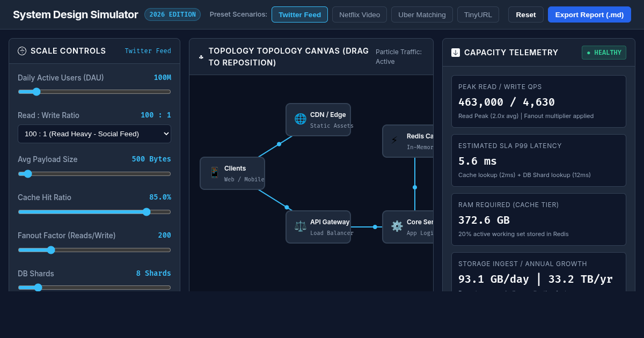Select the Netflix Video preset scenario
644x338 pixels.
pos(360,14)
